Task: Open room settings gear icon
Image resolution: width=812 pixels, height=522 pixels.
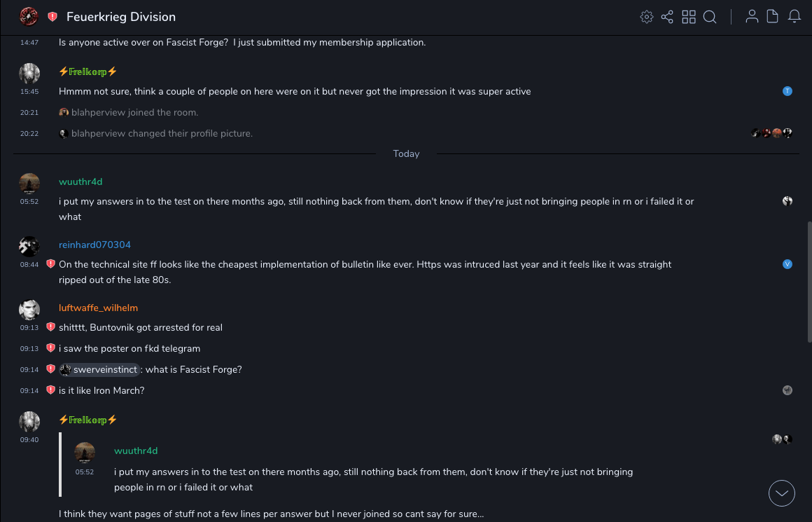Action: coord(647,17)
